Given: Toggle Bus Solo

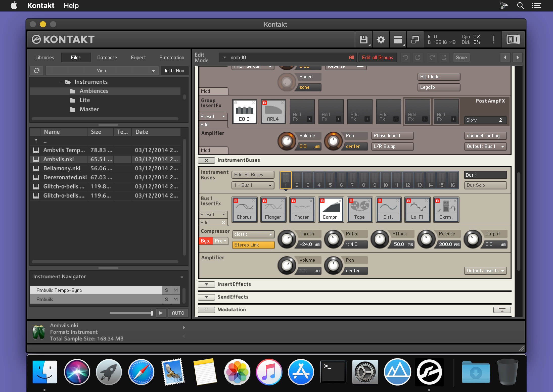Looking at the screenshot, I should click(x=485, y=185).
